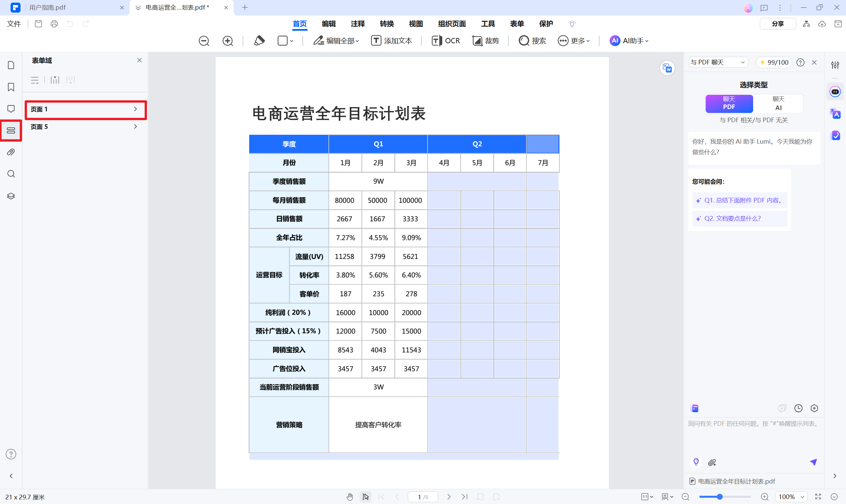Image resolution: width=846 pixels, height=504 pixels.
Task: Select the hand pan tool in status bar
Action: 350,497
